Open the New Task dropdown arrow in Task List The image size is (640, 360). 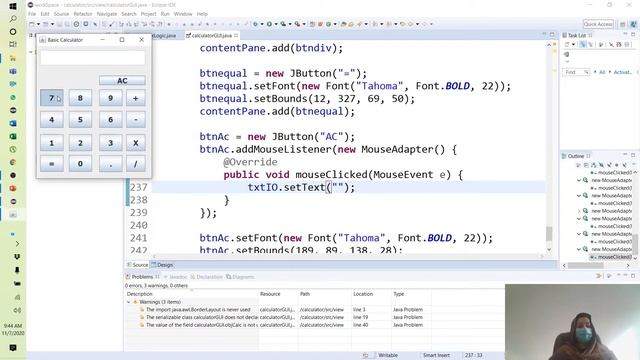[573, 44]
